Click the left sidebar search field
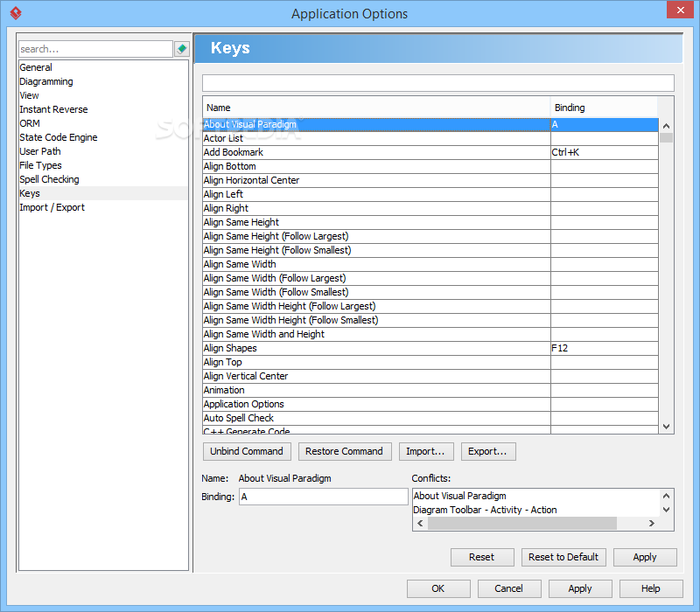This screenshot has height=612, width=700. click(x=95, y=49)
